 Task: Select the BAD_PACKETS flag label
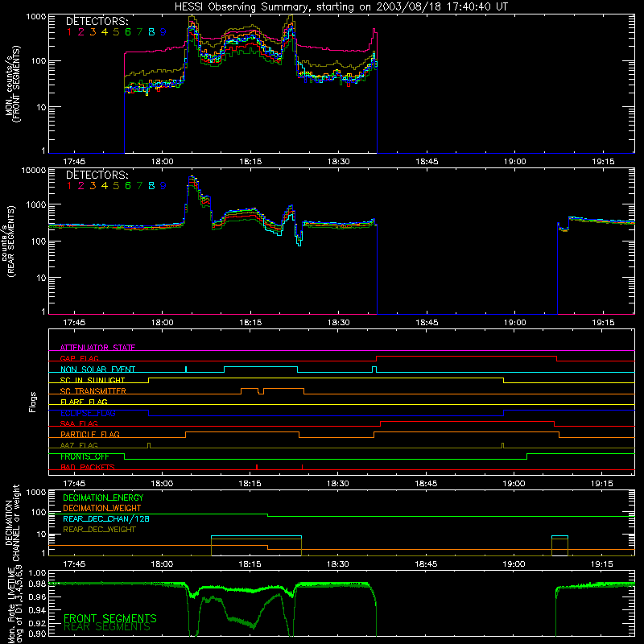(x=88, y=467)
